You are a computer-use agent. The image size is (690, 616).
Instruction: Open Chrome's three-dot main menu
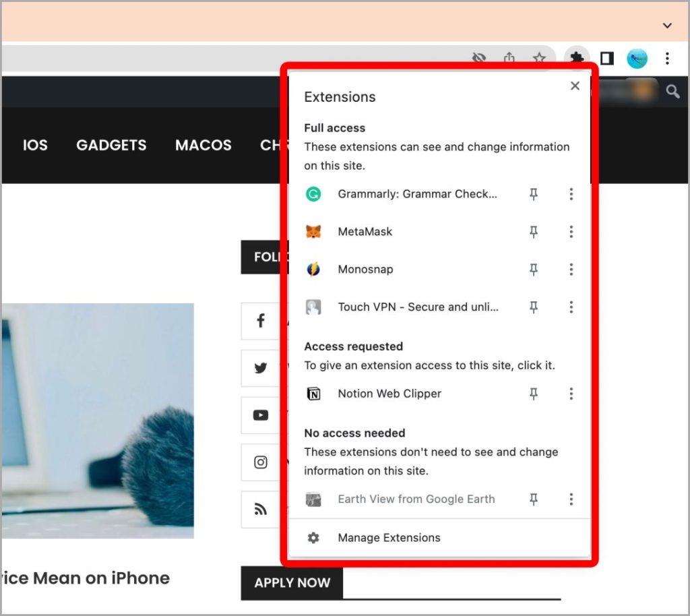667,58
